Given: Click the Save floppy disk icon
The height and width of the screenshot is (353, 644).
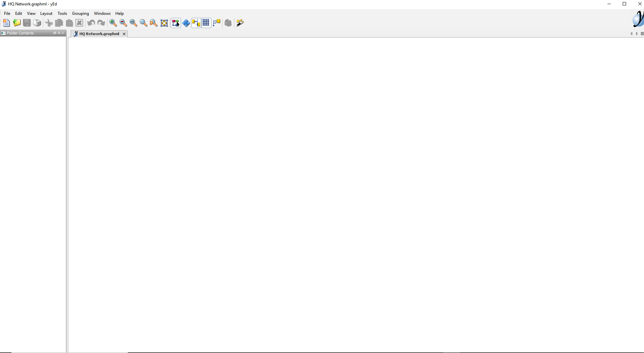Looking at the screenshot, I should [27, 23].
